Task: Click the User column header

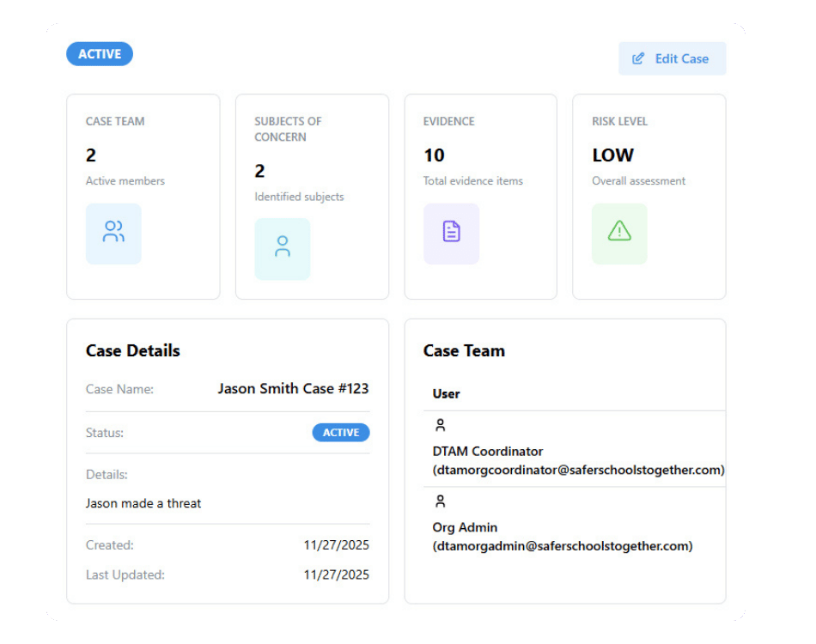Action: tap(447, 394)
